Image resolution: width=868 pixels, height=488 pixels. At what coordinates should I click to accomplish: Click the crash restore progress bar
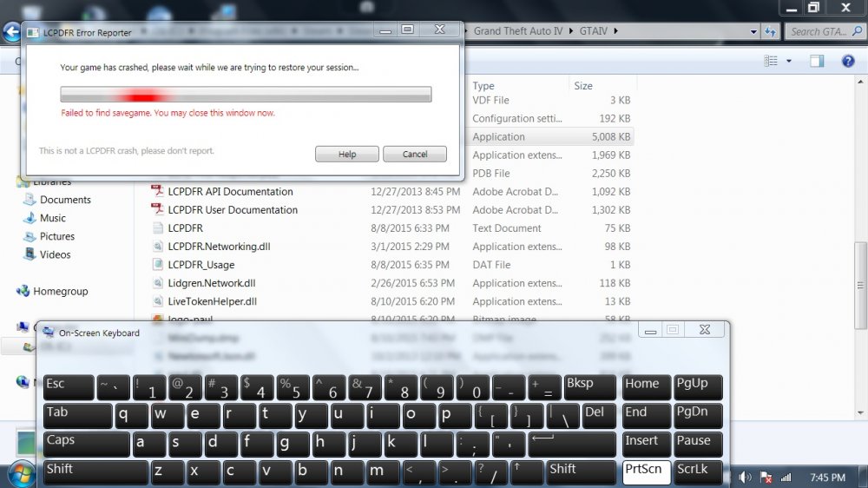pos(246,94)
